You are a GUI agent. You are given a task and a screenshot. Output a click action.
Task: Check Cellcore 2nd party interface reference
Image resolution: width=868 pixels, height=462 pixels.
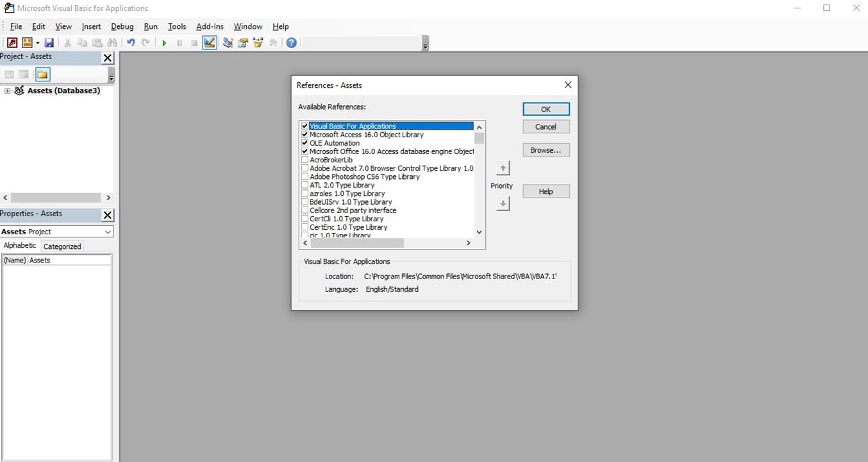pyautogui.click(x=305, y=210)
